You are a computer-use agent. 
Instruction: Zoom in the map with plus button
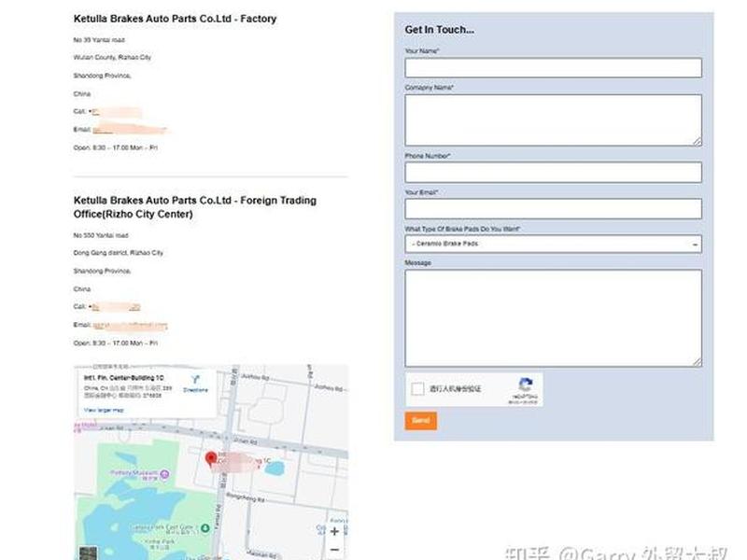(x=334, y=531)
